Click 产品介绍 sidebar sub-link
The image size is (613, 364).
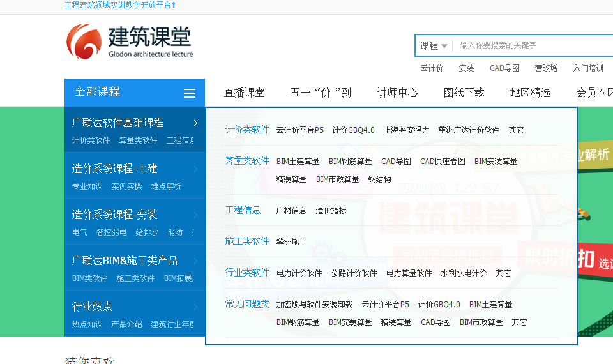click(126, 324)
